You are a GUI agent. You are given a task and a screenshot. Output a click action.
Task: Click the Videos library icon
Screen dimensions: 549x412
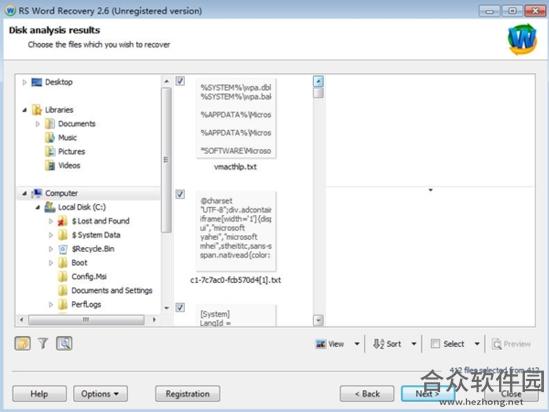click(50, 166)
